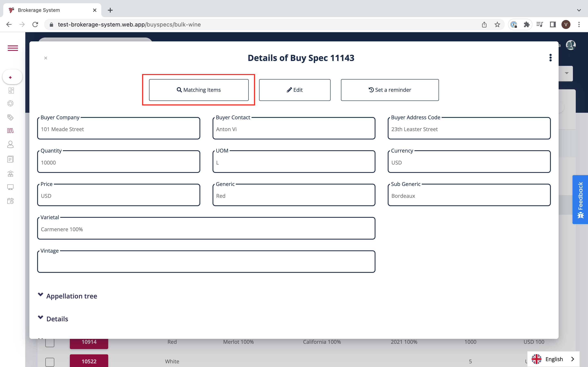This screenshot has height=367, width=588.
Task: Open the user profile icon in sidebar
Action: pyautogui.click(x=10, y=144)
